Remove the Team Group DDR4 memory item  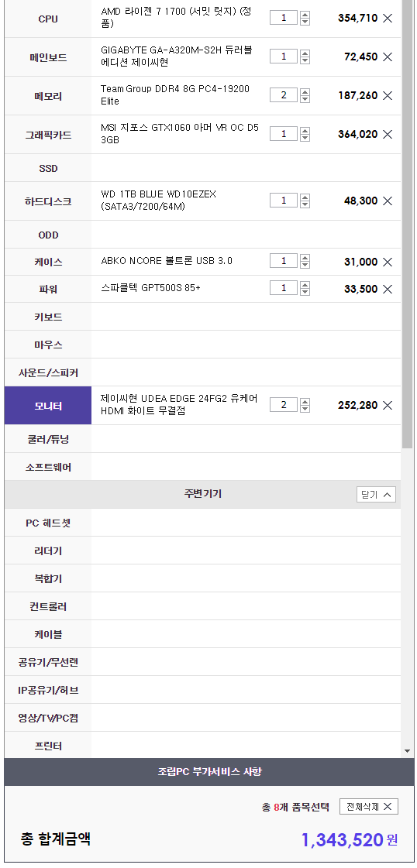pos(388,96)
